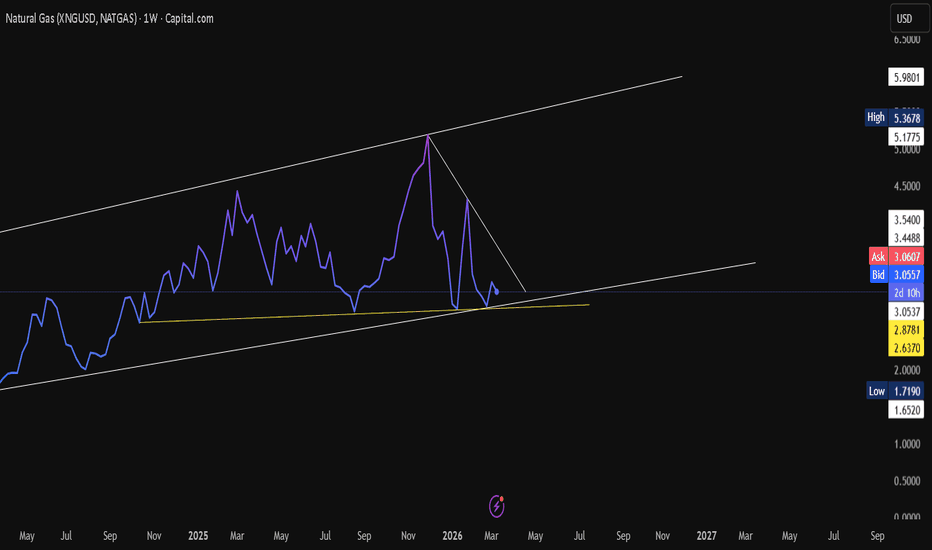932x550 pixels.
Task: Click the Natural Gas (XNGUSD, NATGAS) symbol title
Action: coord(71,18)
